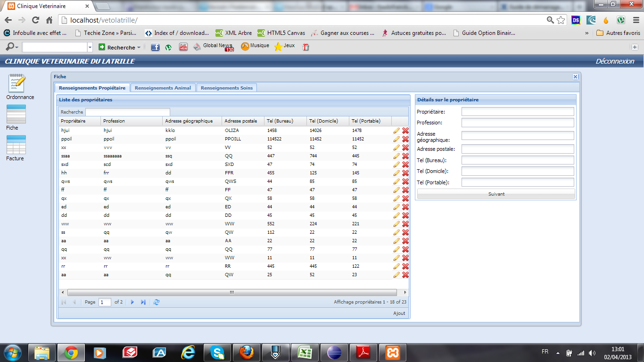Edit the ppoil row with pencil icon
The width and height of the screenshot is (644, 362).
tap(396, 139)
